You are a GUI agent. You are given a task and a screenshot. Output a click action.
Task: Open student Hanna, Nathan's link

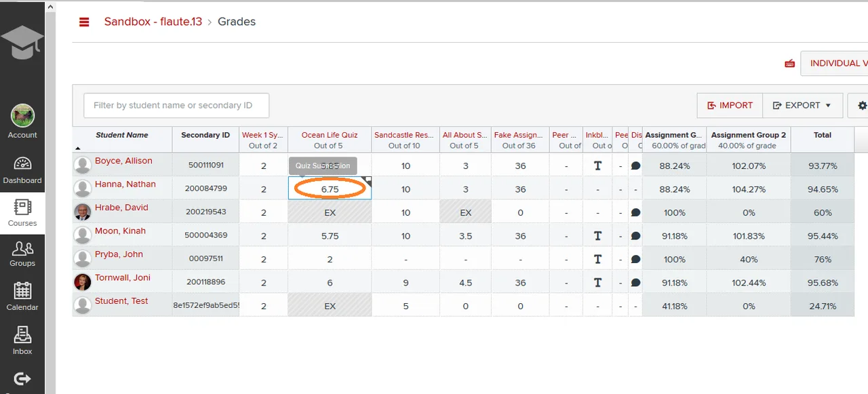(125, 184)
